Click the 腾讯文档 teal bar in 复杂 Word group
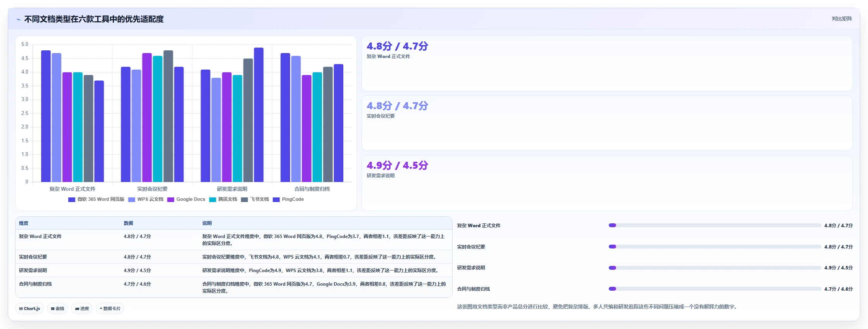This screenshot has width=868, height=329. (78, 127)
